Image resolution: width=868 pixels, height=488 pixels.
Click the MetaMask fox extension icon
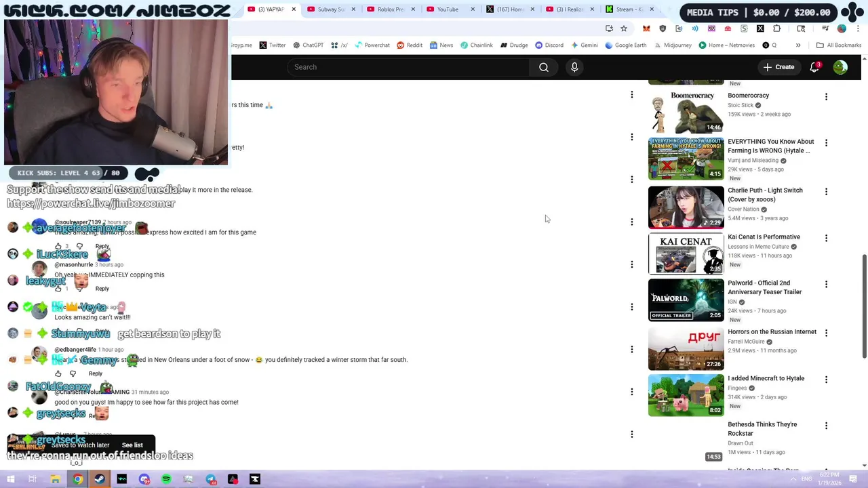(x=646, y=28)
